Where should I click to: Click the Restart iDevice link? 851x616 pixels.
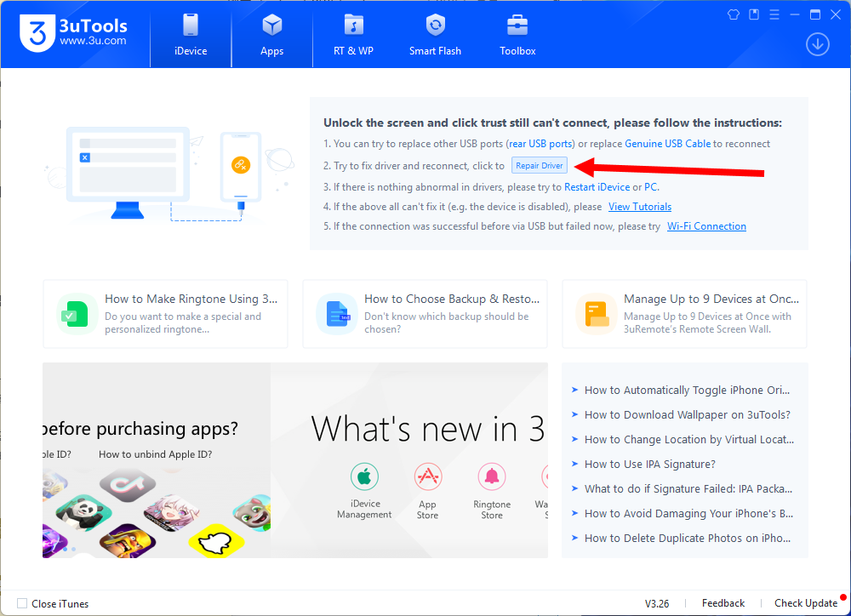point(597,187)
